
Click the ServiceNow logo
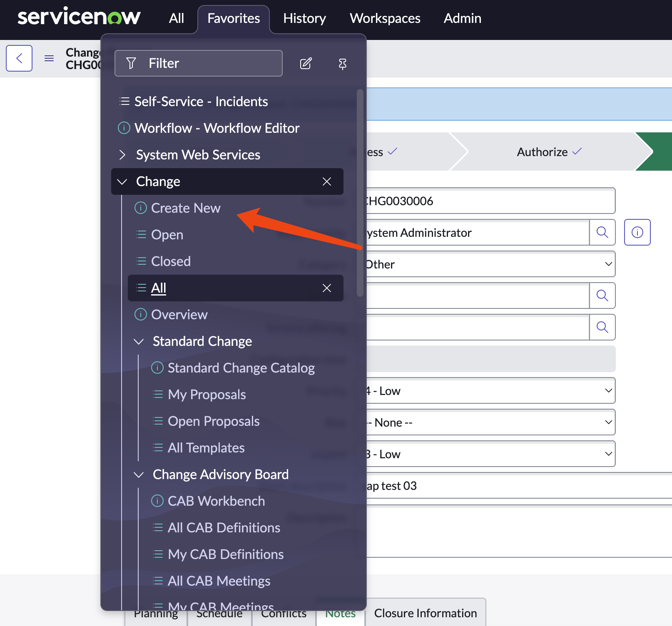(x=79, y=17)
